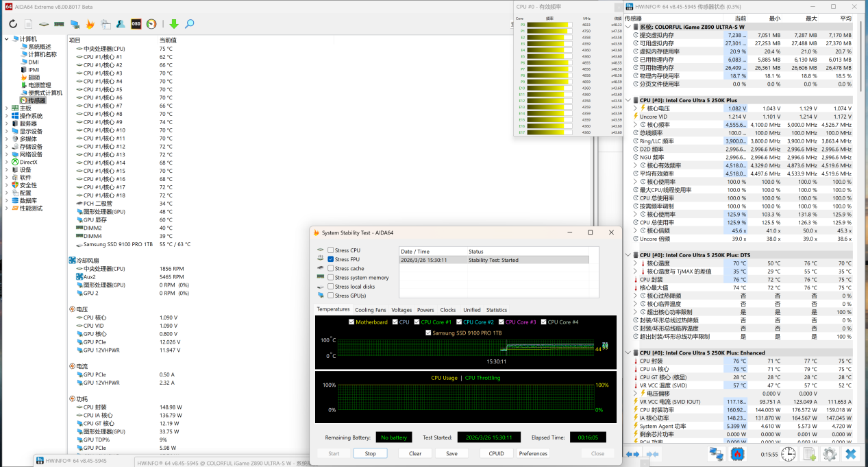
Task: Expand the 主板 tree node
Action: (7, 108)
